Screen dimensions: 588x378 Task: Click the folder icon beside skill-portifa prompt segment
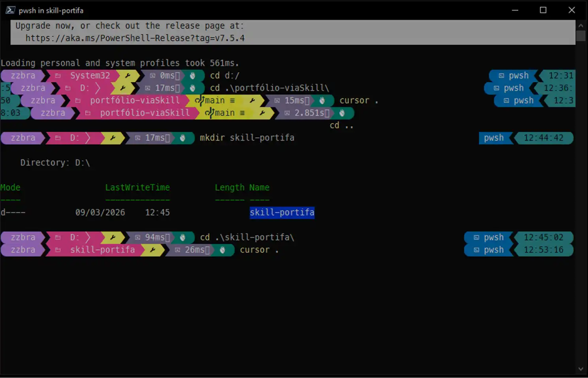tap(58, 250)
